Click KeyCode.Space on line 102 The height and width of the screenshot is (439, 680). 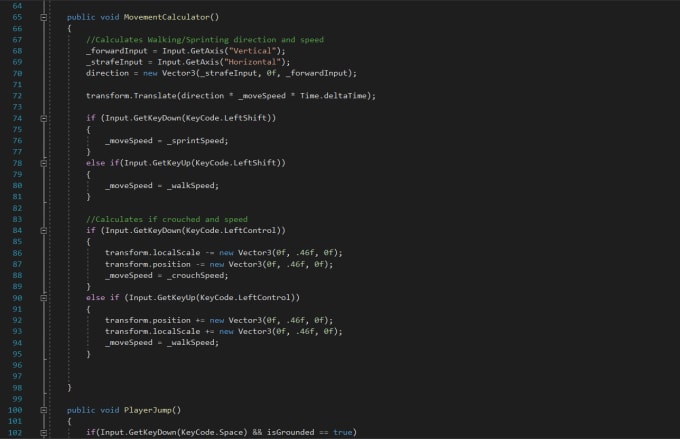212,432
